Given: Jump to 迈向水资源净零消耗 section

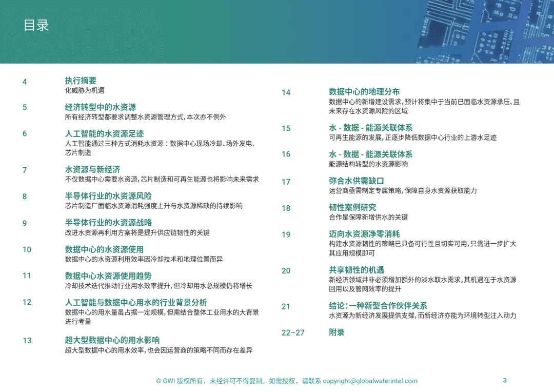Looking at the screenshot, I should pyautogui.click(x=364, y=233).
